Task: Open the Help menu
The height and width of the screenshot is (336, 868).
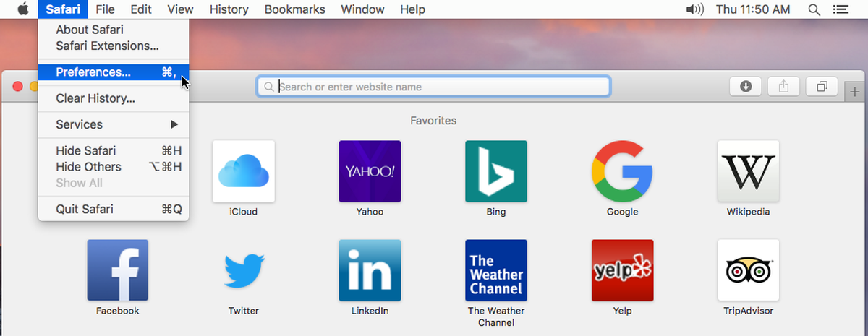Action: (412, 9)
